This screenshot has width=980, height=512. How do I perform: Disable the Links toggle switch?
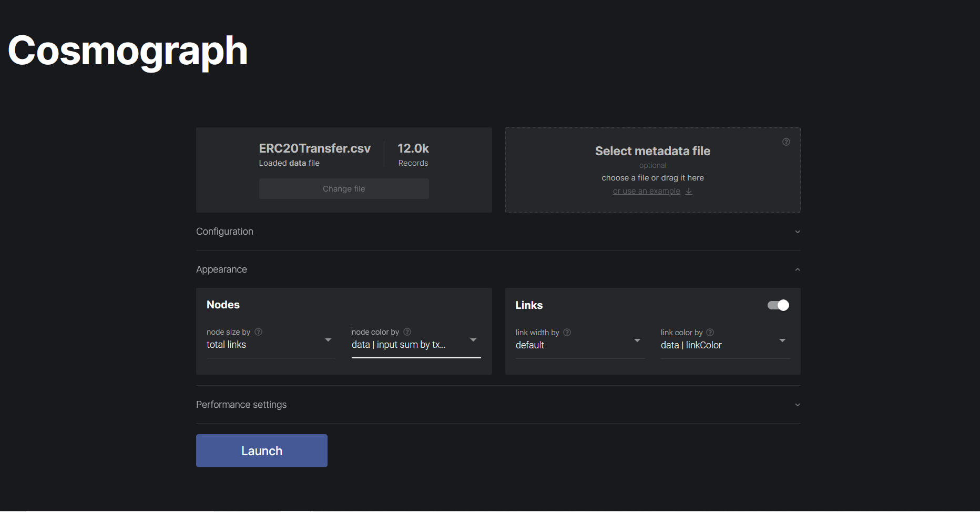(778, 305)
